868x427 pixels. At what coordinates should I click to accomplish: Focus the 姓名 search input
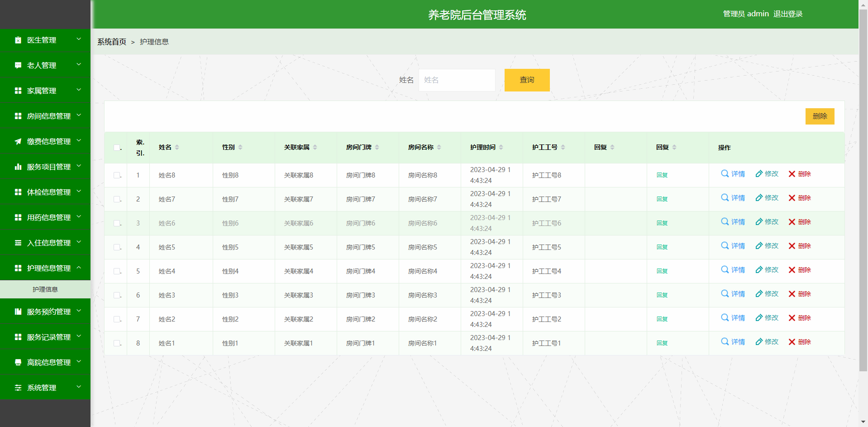point(457,80)
